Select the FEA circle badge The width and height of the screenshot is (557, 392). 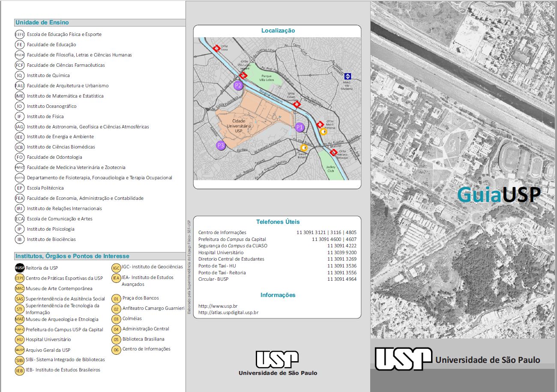[x=19, y=198]
